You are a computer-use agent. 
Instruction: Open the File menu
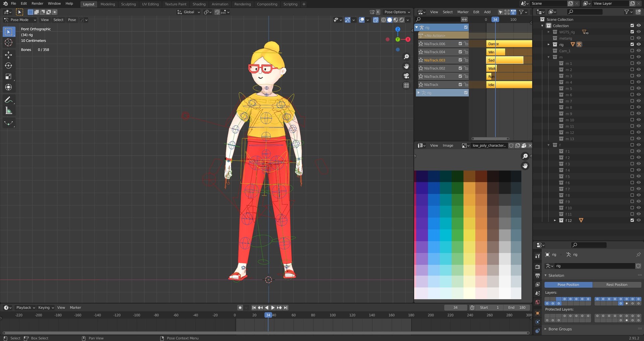coord(13,4)
